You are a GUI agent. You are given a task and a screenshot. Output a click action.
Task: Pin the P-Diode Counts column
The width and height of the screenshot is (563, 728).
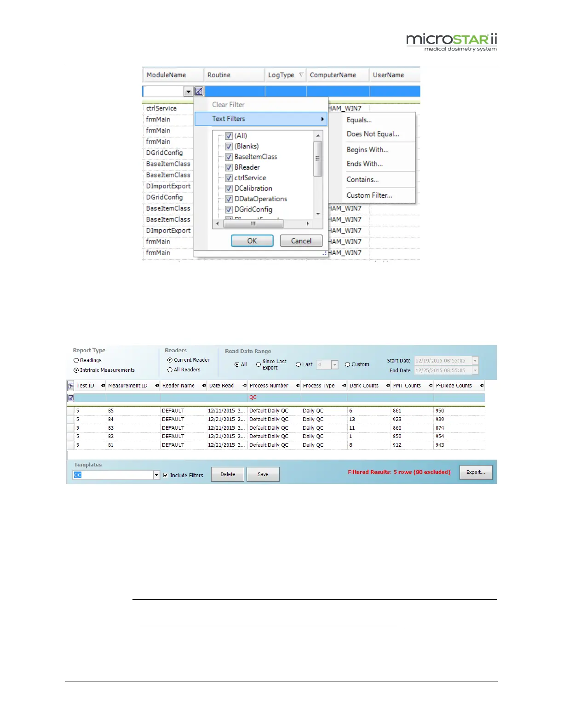pos(482,386)
